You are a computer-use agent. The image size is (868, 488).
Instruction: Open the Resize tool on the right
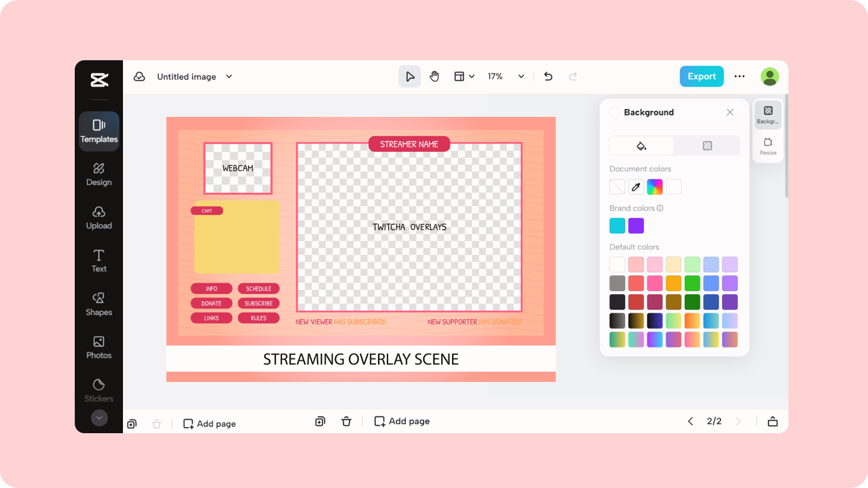(767, 145)
